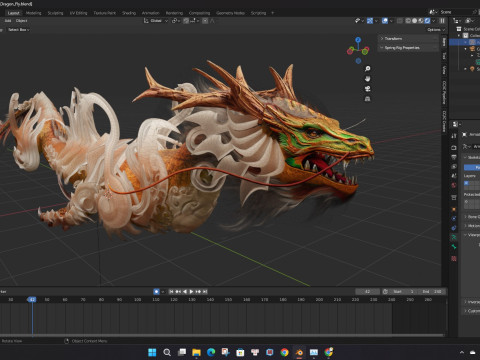Open the Object menu in viewport header

[21, 21]
